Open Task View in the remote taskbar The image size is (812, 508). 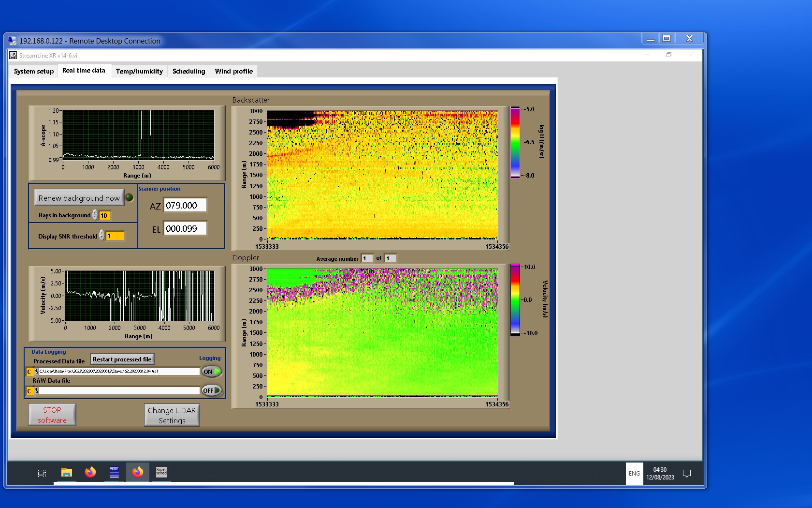click(x=42, y=473)
